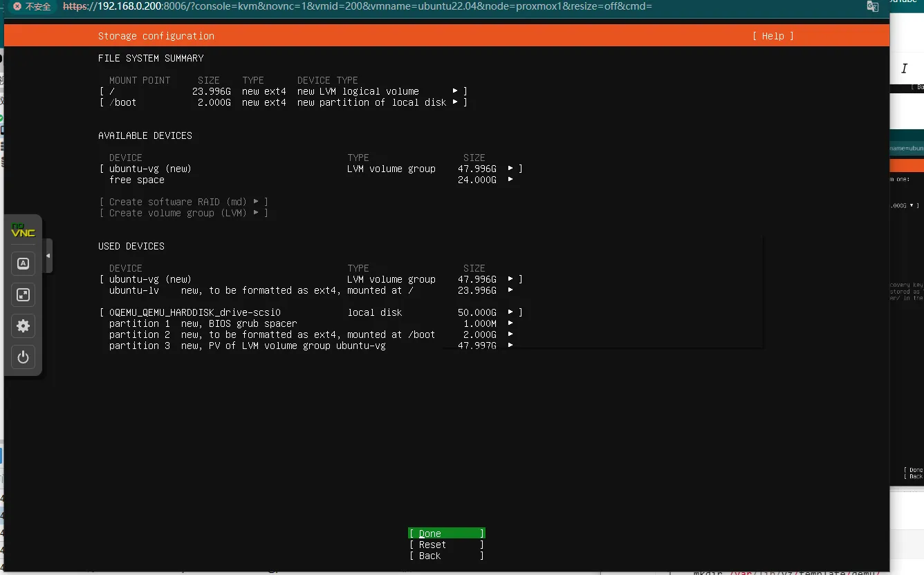Click the "USED DEVICES" heading
This screenshot has height=575, width=924.
[131, 246]
